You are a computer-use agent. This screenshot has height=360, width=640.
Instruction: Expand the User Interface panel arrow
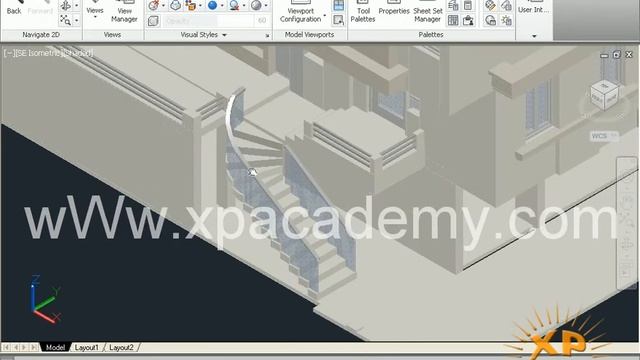pos(534,36)
